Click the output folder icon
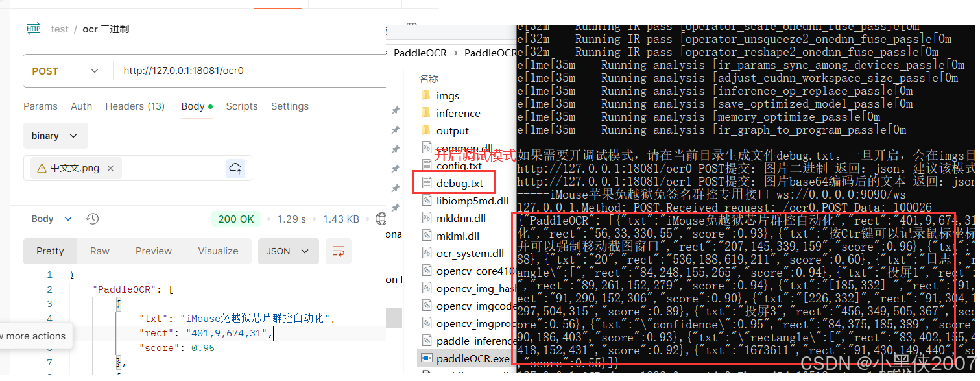The width and height of the screenshot is (980, 381). tap(426, 130)
